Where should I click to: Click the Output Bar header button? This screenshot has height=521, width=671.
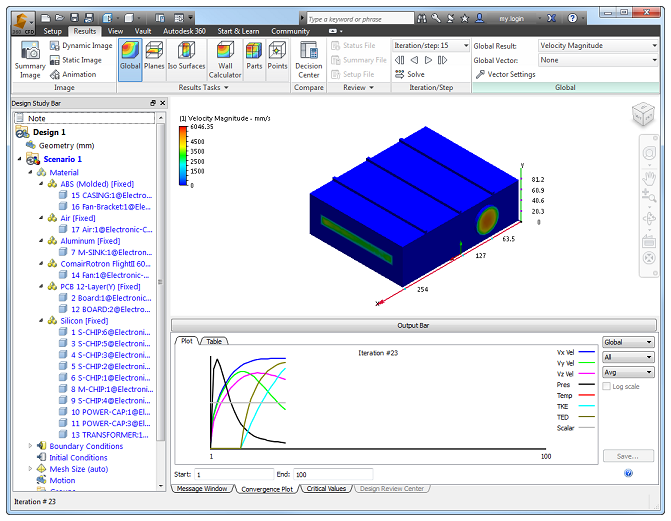(413, 325)
